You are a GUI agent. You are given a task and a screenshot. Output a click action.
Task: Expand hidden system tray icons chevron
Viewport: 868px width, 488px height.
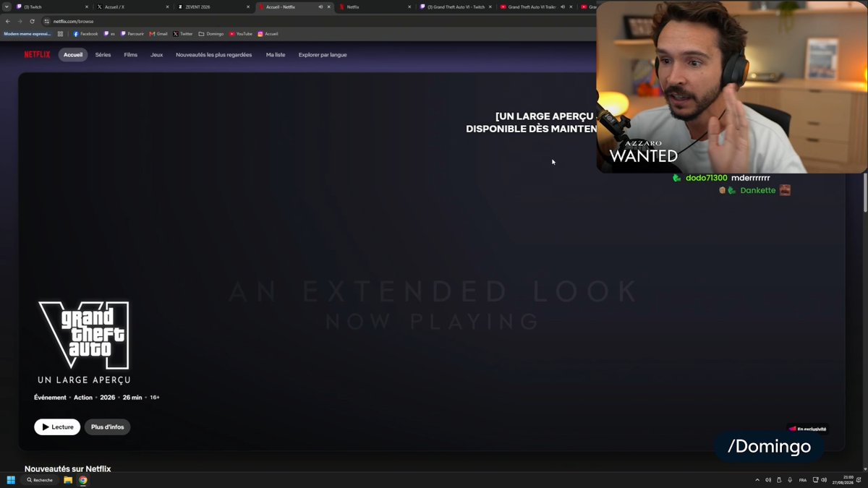coord(757,480)
